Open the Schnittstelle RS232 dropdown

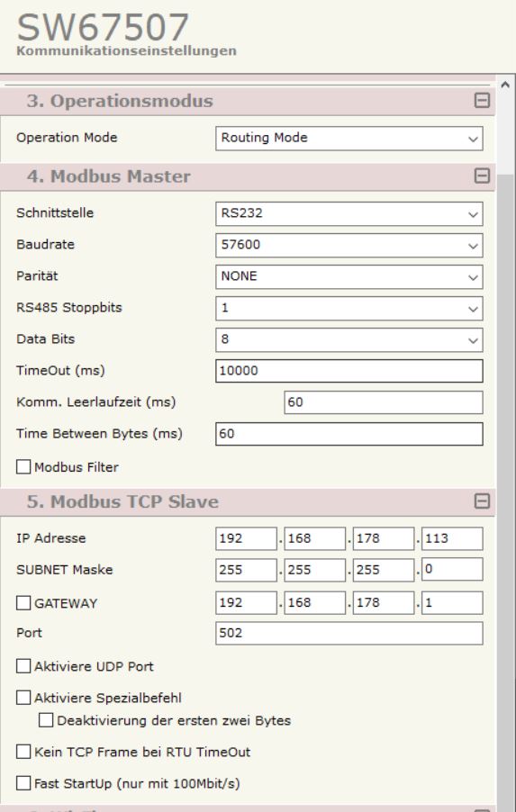[349, 214]
